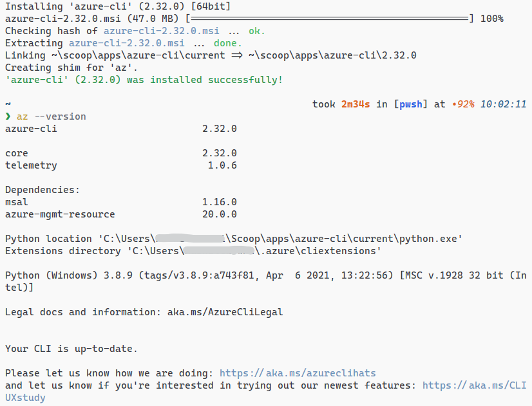
Task: Click the green prompt arrow character
Action: point(8,116)
